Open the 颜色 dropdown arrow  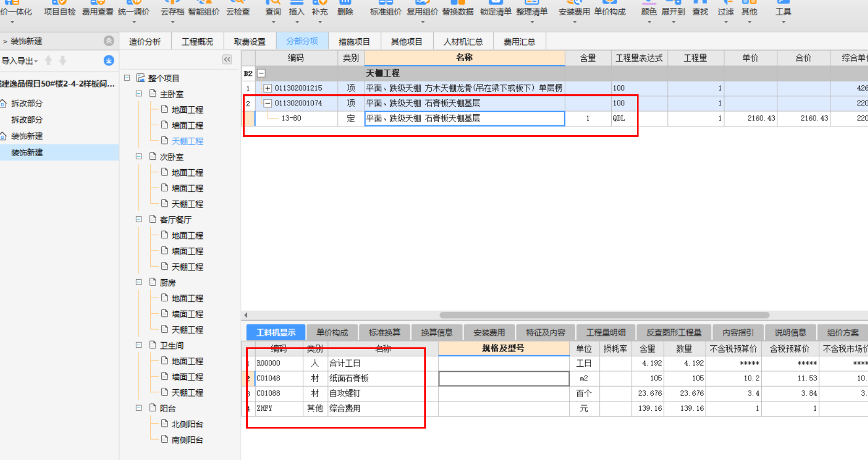(x=649, y=22)
